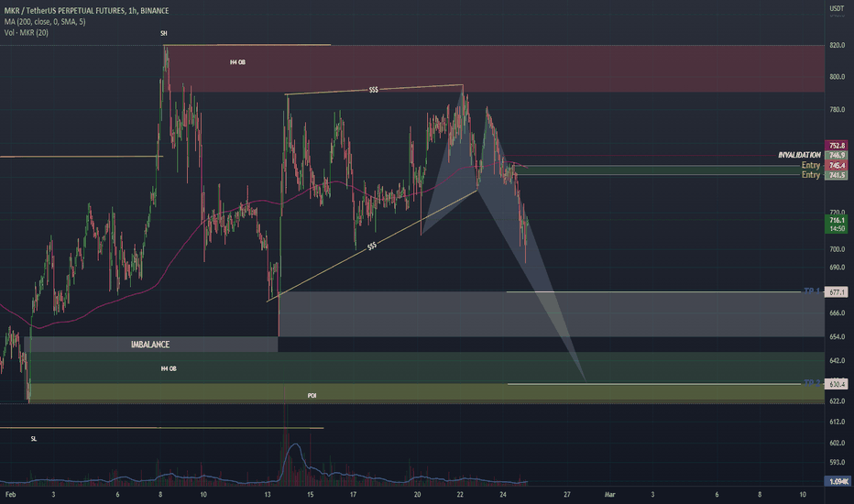This screenshot has height=504, width=854.
Task: Select the 746.9 price tag
Action: point(837,155)
